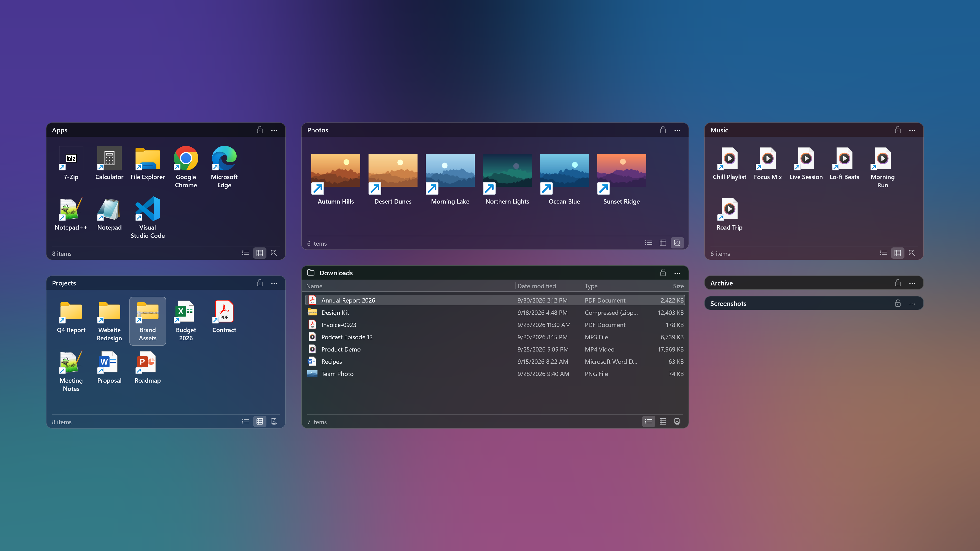Image resolution: width=980 pixels, height=551 pixels.
Task: Toggle the lock on the Apps fence
Action: click(260, 130)
